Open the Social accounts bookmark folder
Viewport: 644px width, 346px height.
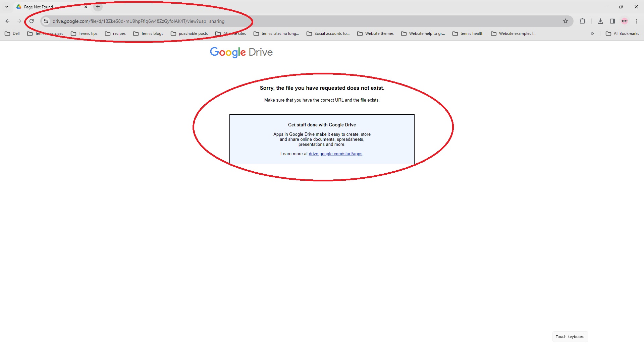click(x=328, y=34)
